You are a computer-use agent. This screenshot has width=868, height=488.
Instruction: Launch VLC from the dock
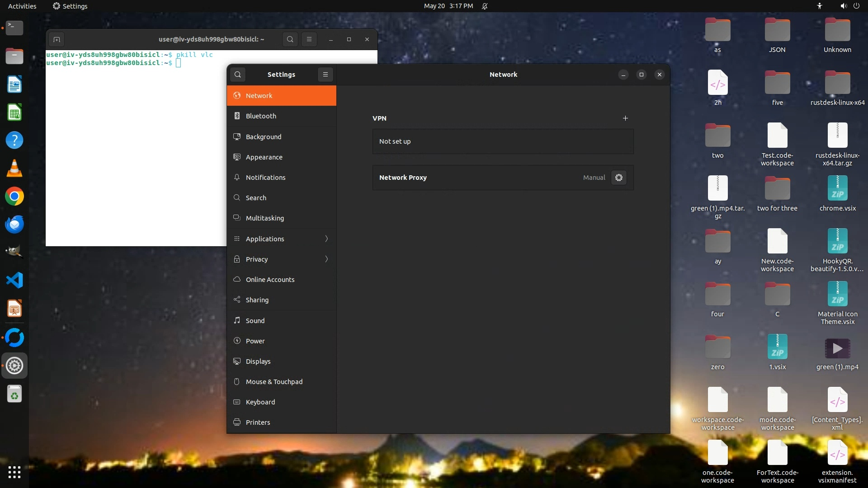14,169
